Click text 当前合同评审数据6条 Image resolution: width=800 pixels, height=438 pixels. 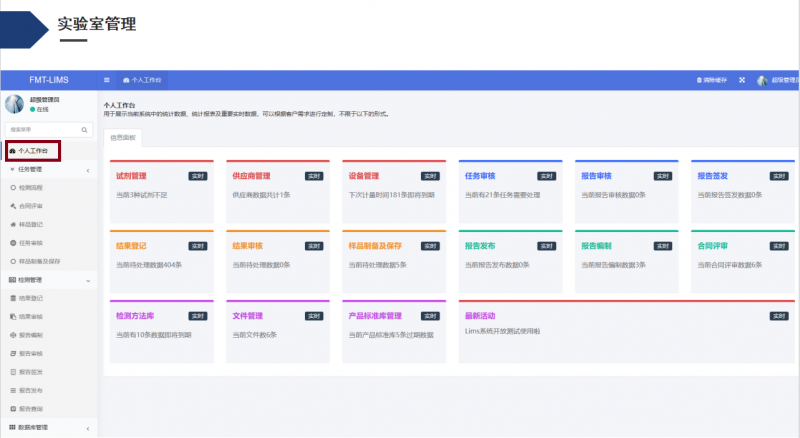730,265
